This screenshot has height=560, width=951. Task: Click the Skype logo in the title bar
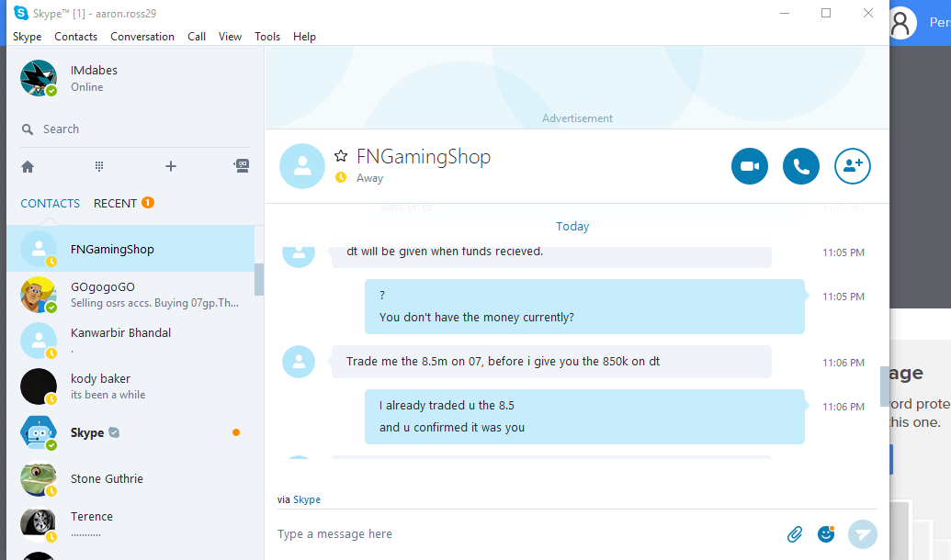tap(21, 13)
